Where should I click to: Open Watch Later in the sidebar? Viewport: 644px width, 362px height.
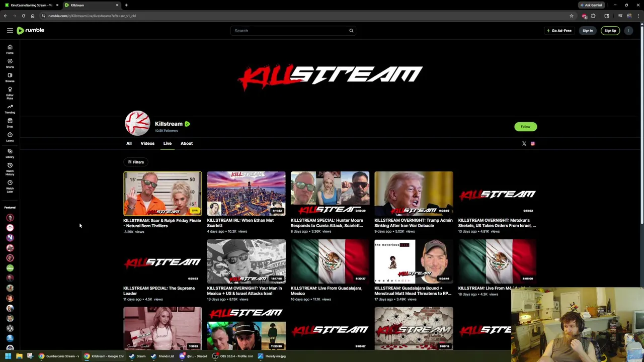click(10, 186)
